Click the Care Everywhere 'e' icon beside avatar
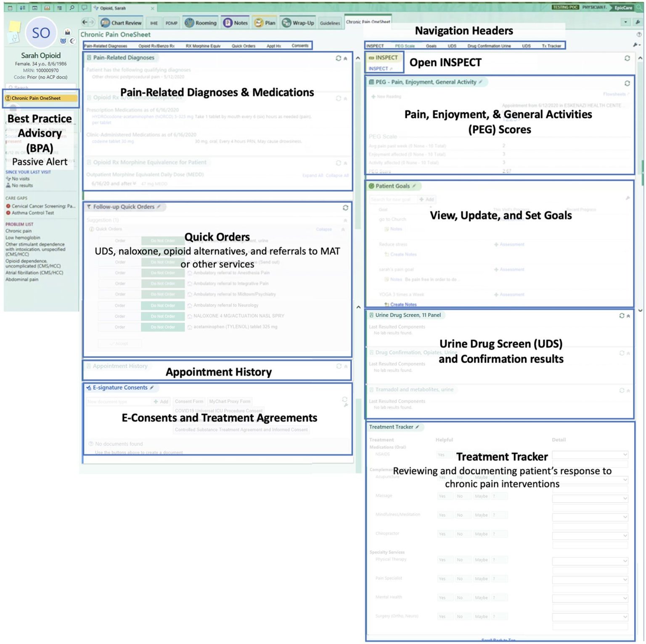 pyautogui.click(x=72, y=41)
